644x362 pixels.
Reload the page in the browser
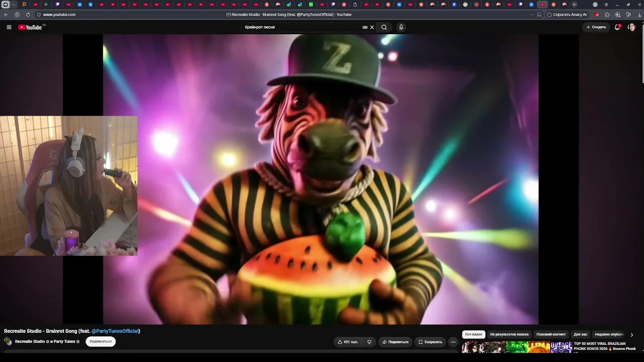click(28, 15)
